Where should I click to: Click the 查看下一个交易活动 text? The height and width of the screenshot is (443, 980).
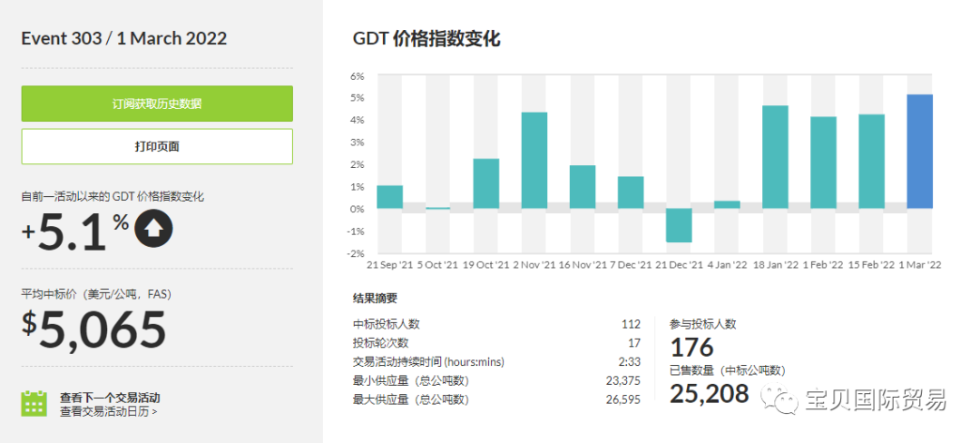110,398
